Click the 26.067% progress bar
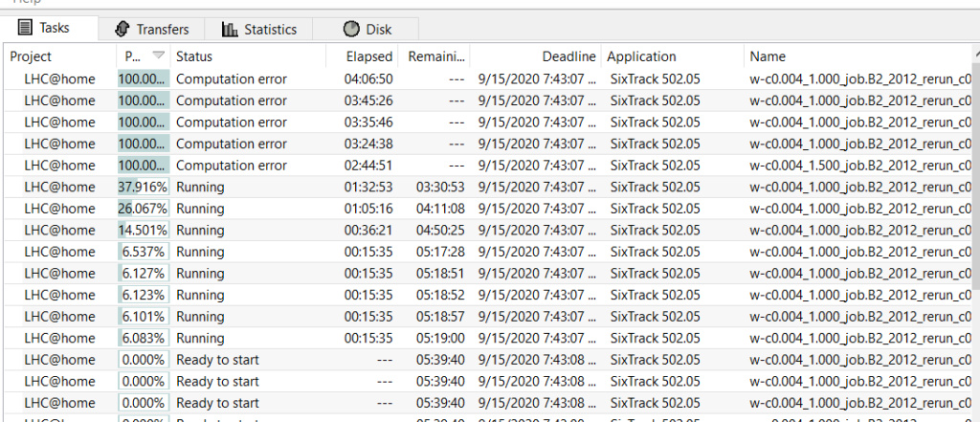This screenshot has width=980, height=422. tap(144, 209)
